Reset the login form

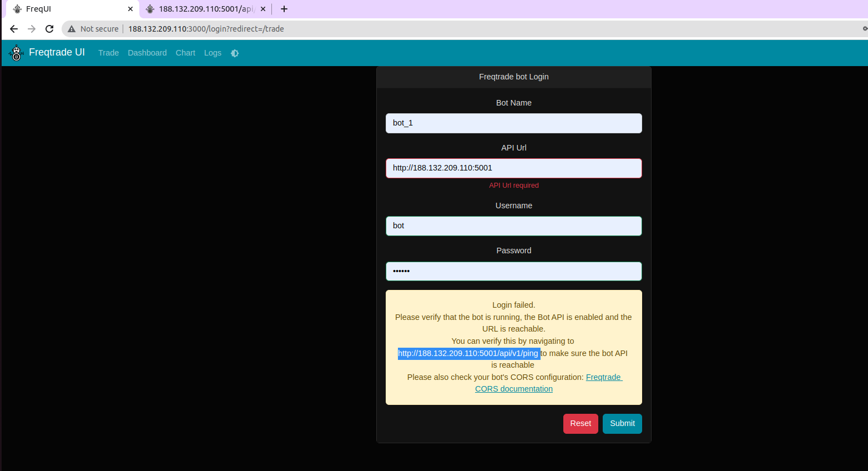581,423
